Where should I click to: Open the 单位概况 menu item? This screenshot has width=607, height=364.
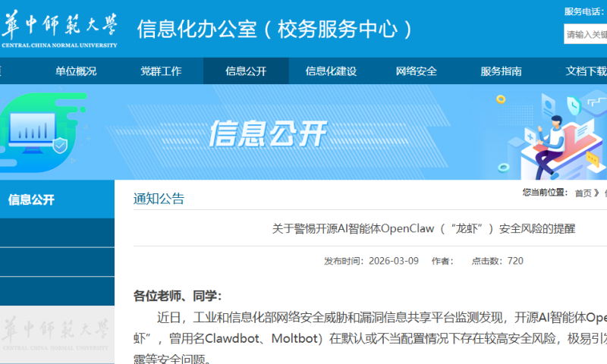tap(76, 71)
